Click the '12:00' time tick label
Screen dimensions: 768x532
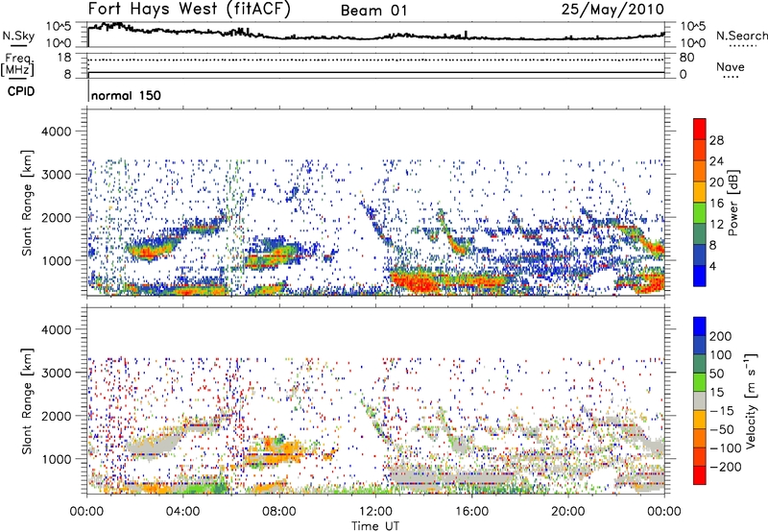point(375,512)
